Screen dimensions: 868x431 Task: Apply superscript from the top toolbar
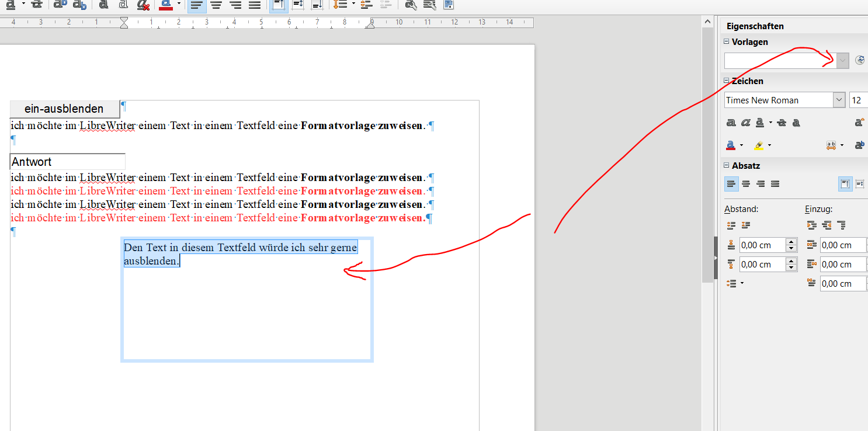(x=60, y=5)
